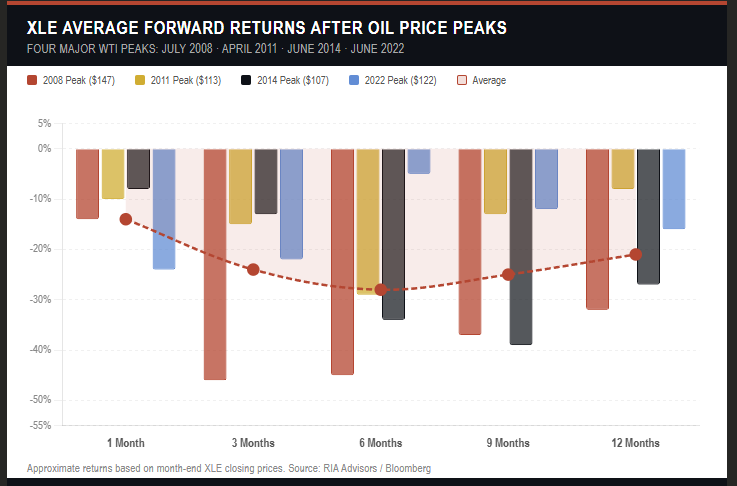Image resolution: width=737 pixels, height=486 pixels.
Task: Select the black 2014 bar at 9 Months
Action: [521, 246]
